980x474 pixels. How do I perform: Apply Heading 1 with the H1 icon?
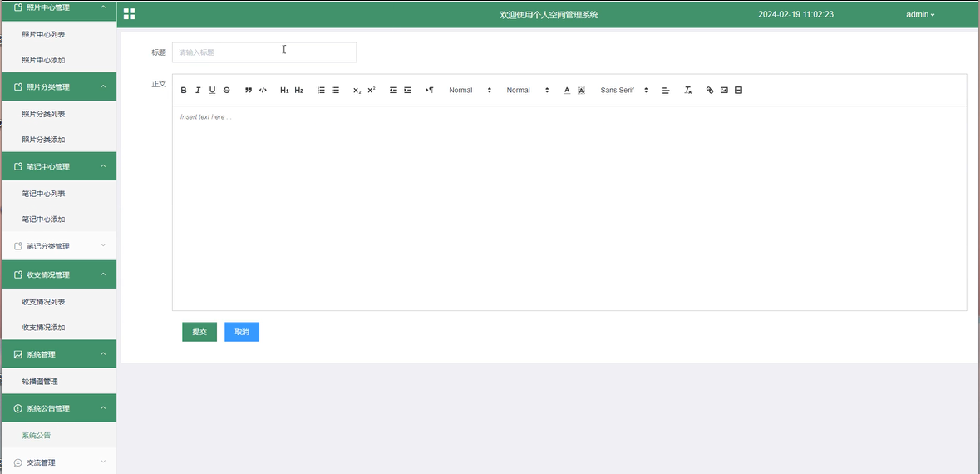(x=284, y=91)
